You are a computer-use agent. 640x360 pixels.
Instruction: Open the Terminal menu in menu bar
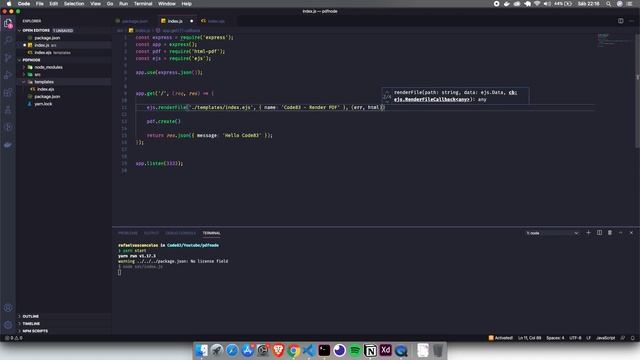pyautogui.click(x=143, y=4)
